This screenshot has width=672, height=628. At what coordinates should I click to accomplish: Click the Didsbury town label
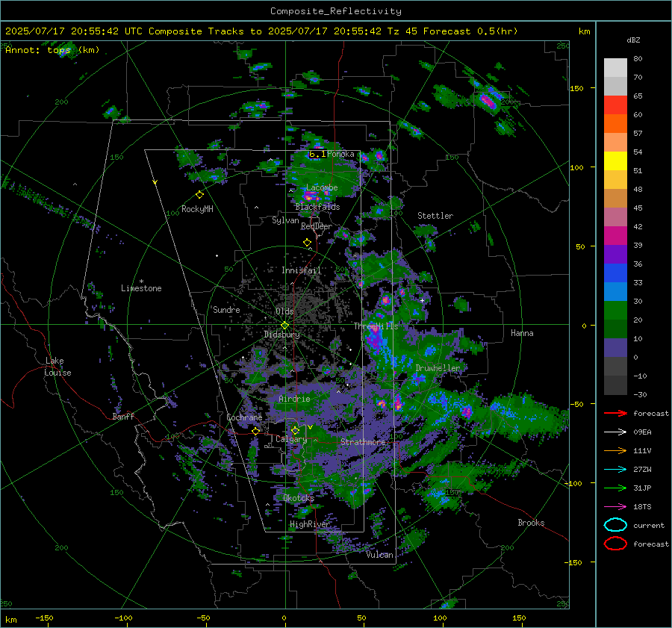point(281,335)
